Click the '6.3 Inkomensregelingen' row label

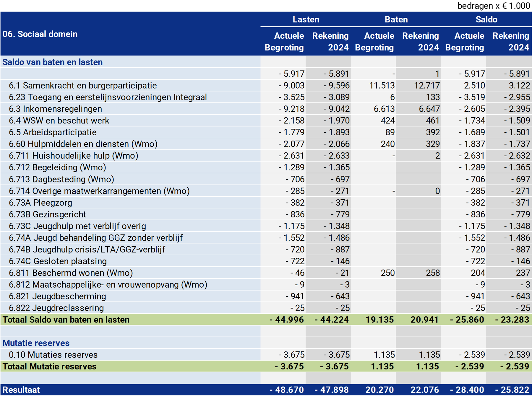(55, 109)
